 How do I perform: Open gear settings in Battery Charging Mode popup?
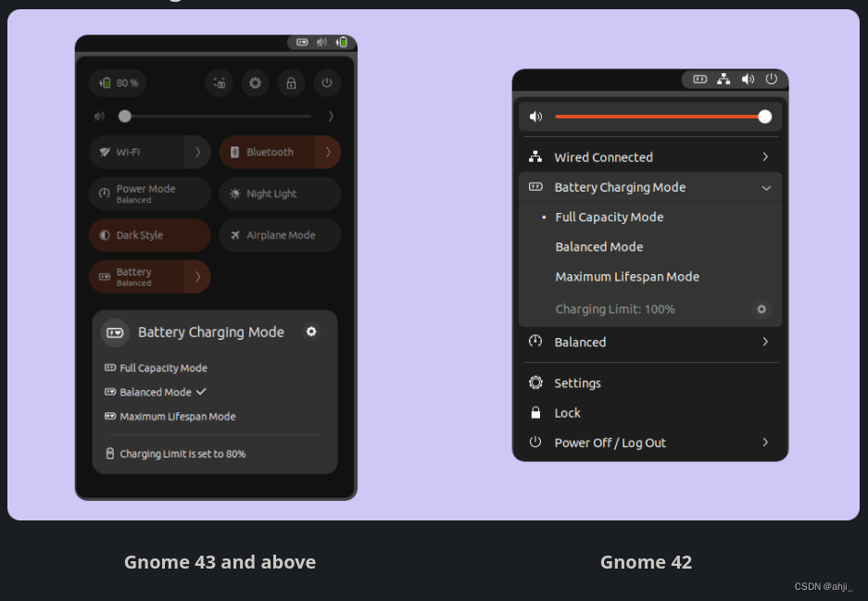click(311, 332)
